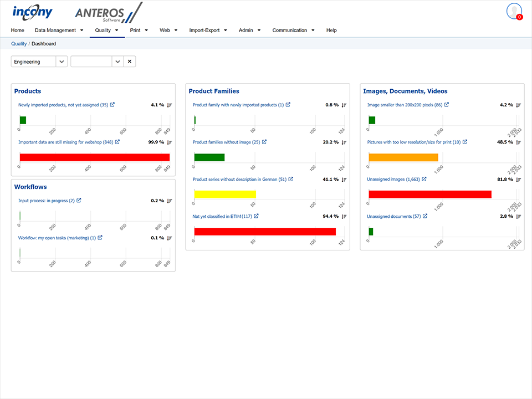Open the Help menu

tap(331, 30)
